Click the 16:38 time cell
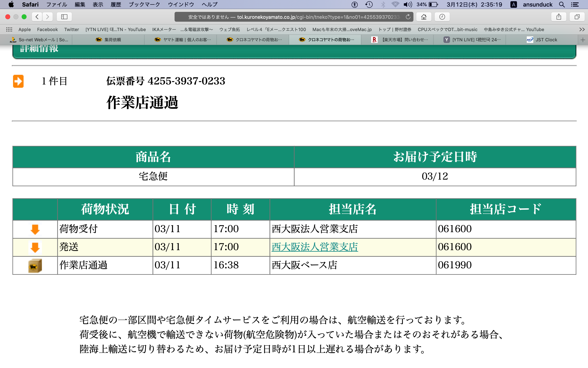588x368 pixels. (240, 265)
